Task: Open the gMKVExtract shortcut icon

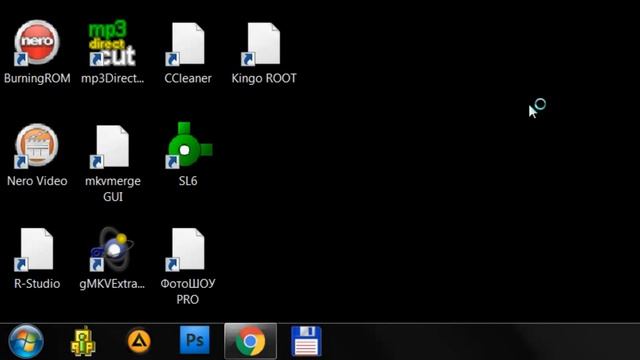Action: coord(112,249)
